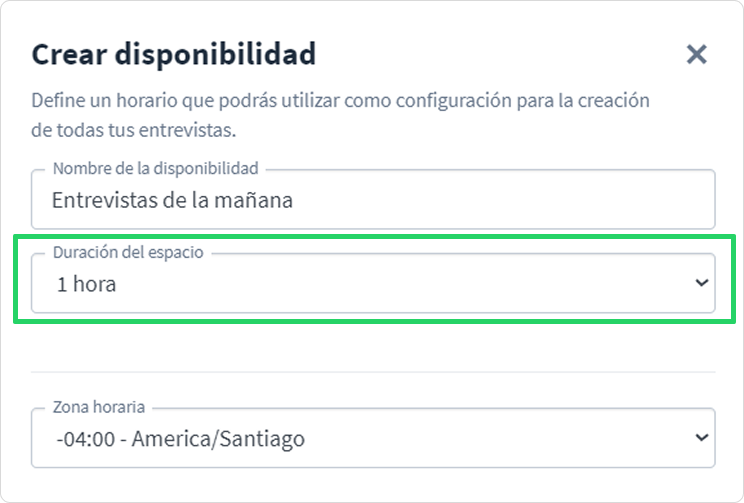This screenshot has width=744, height=503.
Task: Click the "Zona horaria" label
Action: (99, 407)
